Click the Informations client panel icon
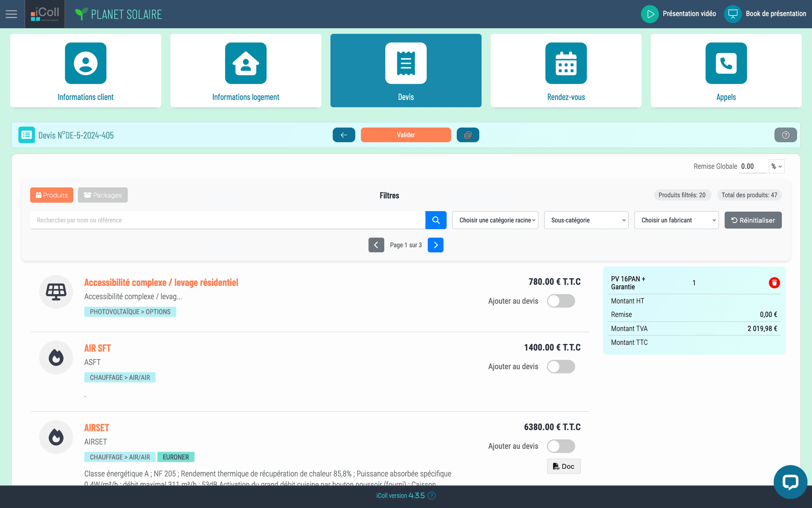The height and width of the screenshot is (508, 812). click(x=85, y=62)
